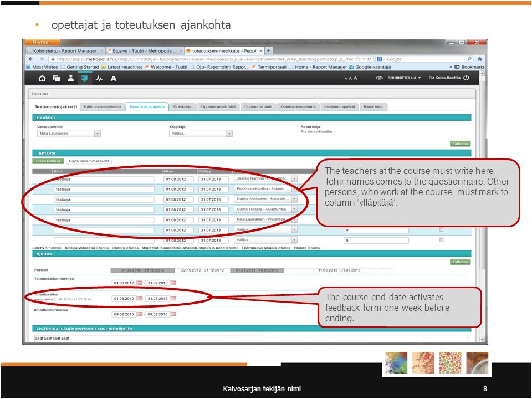This screenshot has width=532, height=399.
Task: Select period 01.08.2012 - 21.10.2012
Action: (x=142, y=270)
